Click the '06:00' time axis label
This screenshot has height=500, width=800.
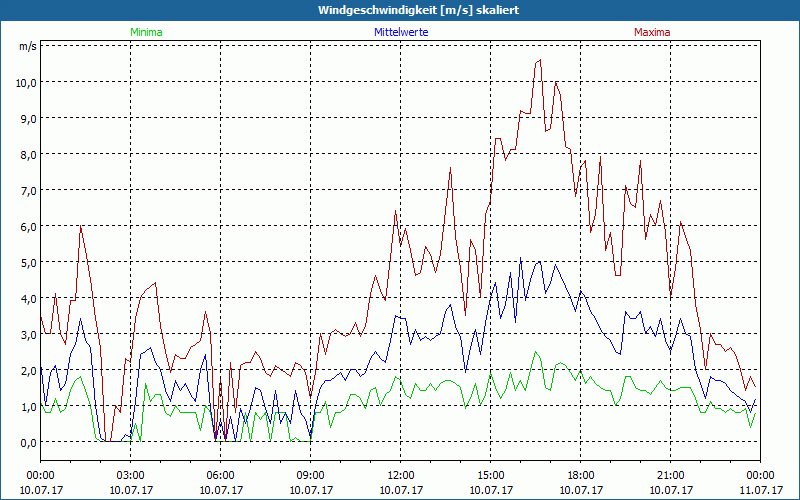click(220, 476)
